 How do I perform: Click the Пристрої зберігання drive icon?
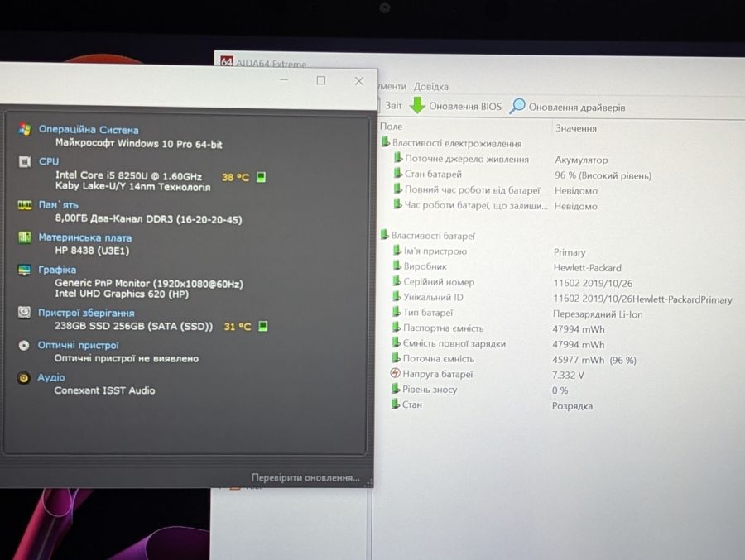click(x=24, y=312)
